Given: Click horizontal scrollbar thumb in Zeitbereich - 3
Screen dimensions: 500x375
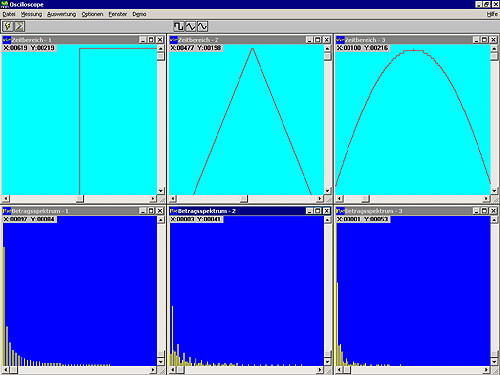Looking at the screenshot, I should [366, 199].
